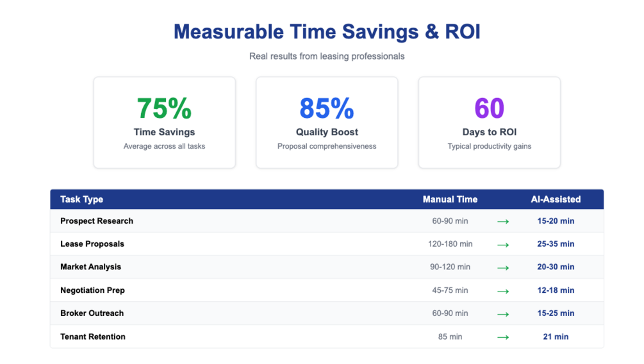The image size is (644, 364).
Task: Select the Prospect Research row label
Action: point(97,221)
